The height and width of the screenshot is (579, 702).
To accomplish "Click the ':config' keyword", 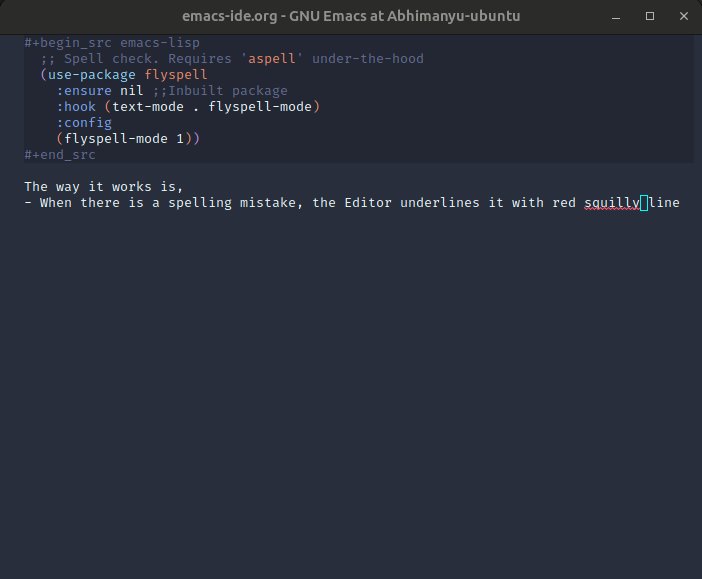I will pos(84,123).
